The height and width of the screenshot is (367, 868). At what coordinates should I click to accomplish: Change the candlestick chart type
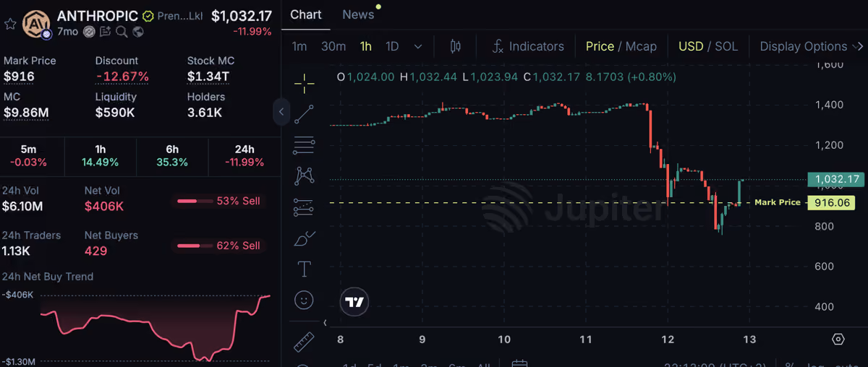pyautogui.click(x=455, y=46)
